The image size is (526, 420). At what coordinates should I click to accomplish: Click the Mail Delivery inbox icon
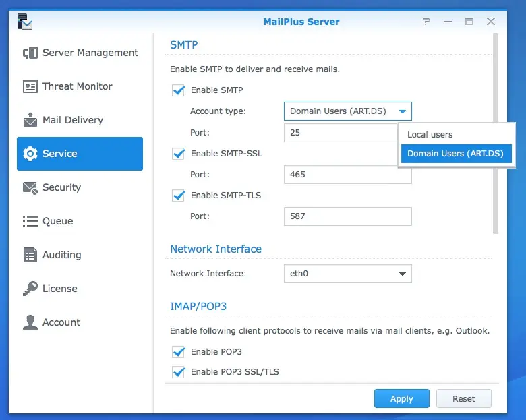(30, 120)
